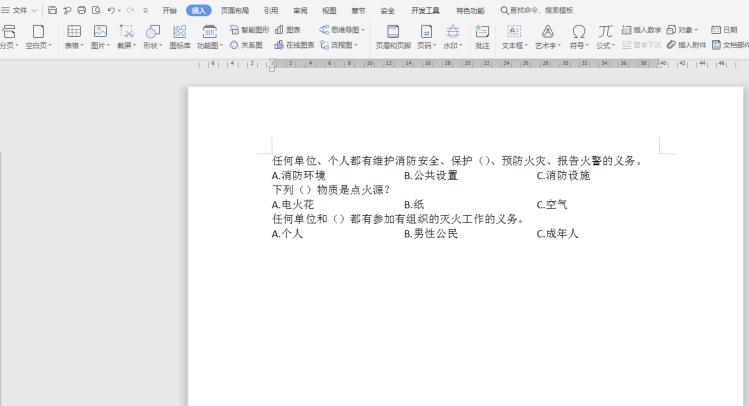This screenshot has width=749, height=406.
Task: Click the 图标库 icon library button
Action: [180, 37]
